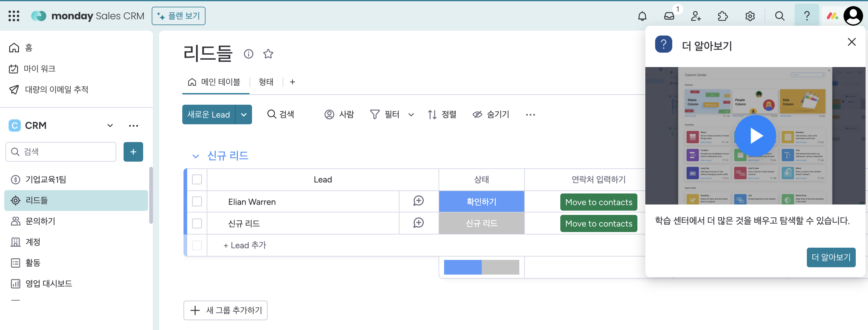Check the box for 신규 리드 row
868x330 pixels.
click(x=197, y=223)
